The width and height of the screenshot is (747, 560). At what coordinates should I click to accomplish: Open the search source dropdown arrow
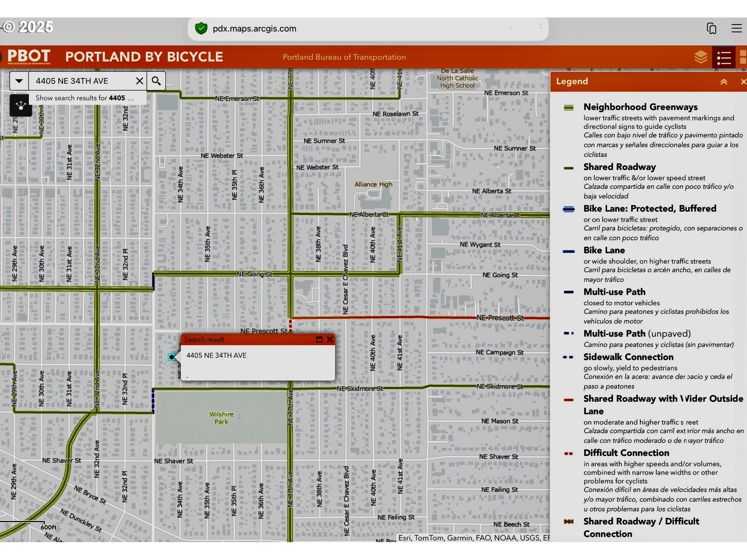coord(19,81)
